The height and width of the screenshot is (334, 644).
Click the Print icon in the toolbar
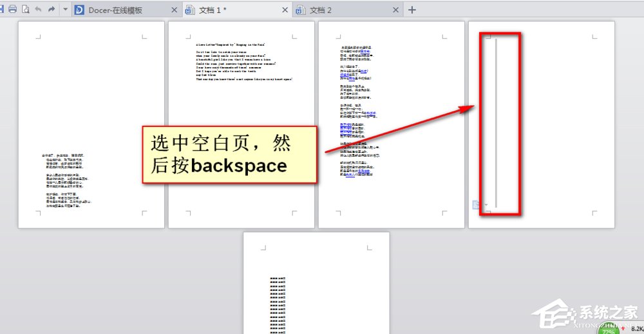pos(13,9)
